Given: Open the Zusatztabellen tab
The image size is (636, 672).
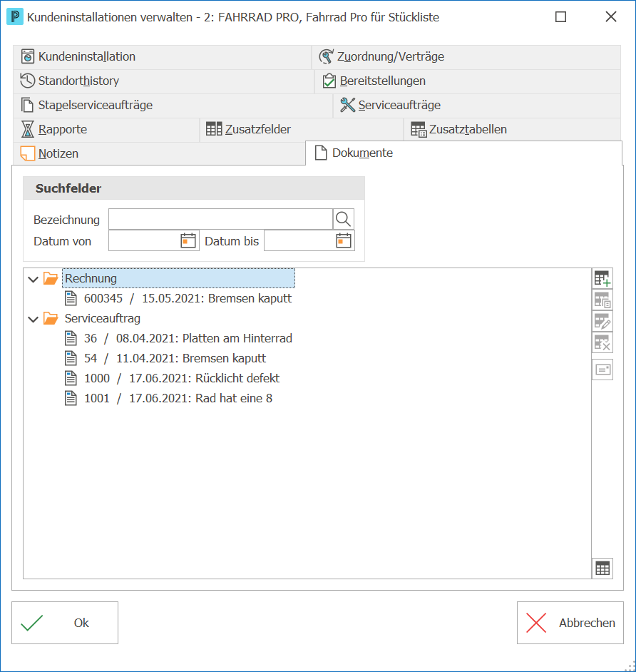Looking at the screenshot, I should [x=512, y=130].
